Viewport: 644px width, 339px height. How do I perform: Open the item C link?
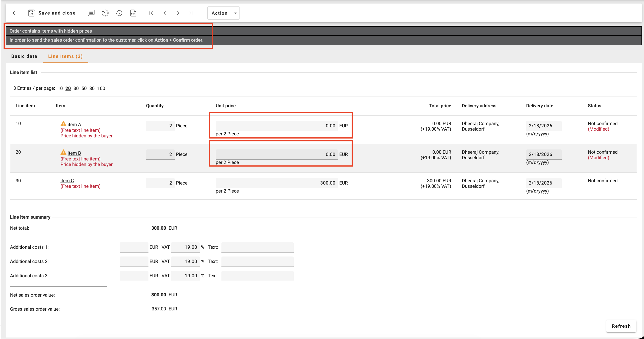pos(67,181)
